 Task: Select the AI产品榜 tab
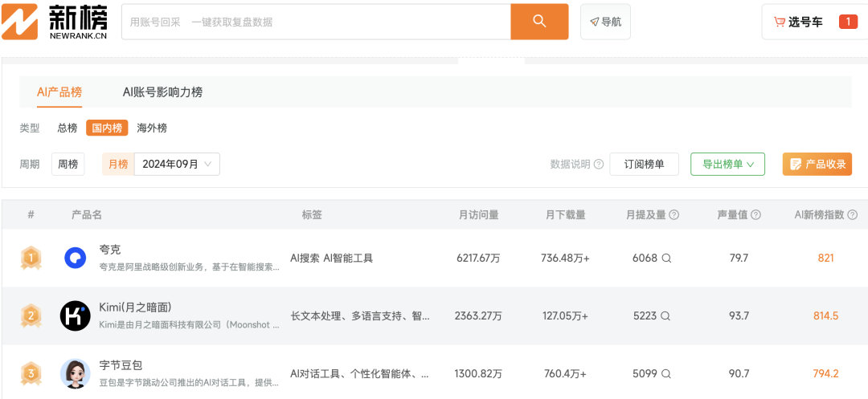(x=59, y=92)
